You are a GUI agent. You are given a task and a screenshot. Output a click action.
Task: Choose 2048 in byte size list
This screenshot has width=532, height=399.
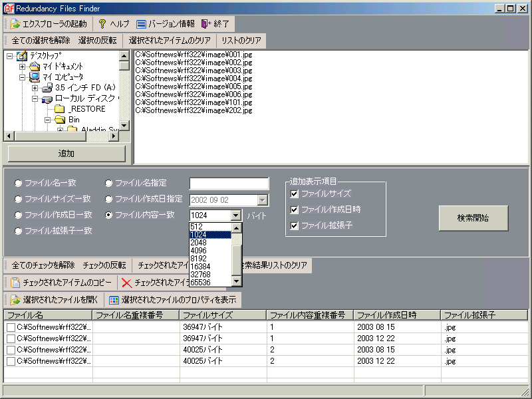point(210,243)
